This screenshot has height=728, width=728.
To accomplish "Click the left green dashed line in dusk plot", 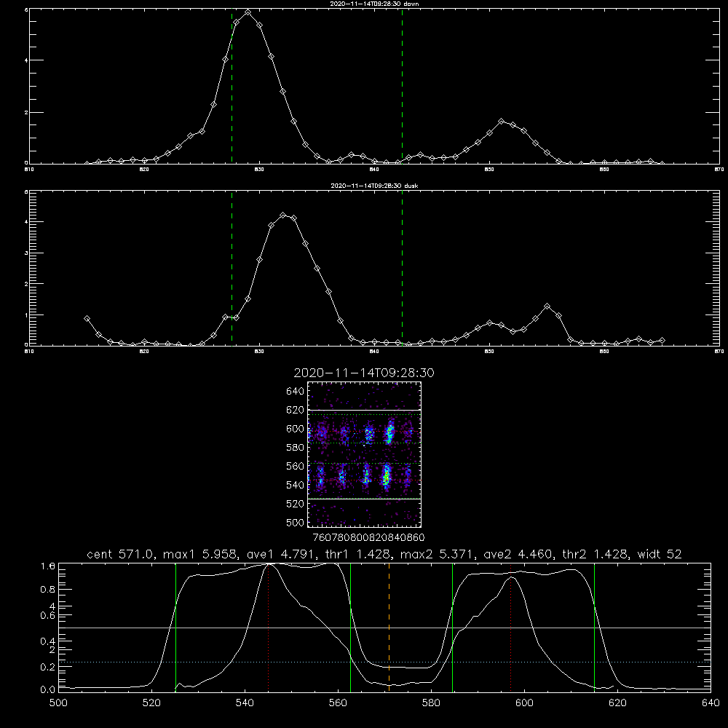I will point(232,268).
